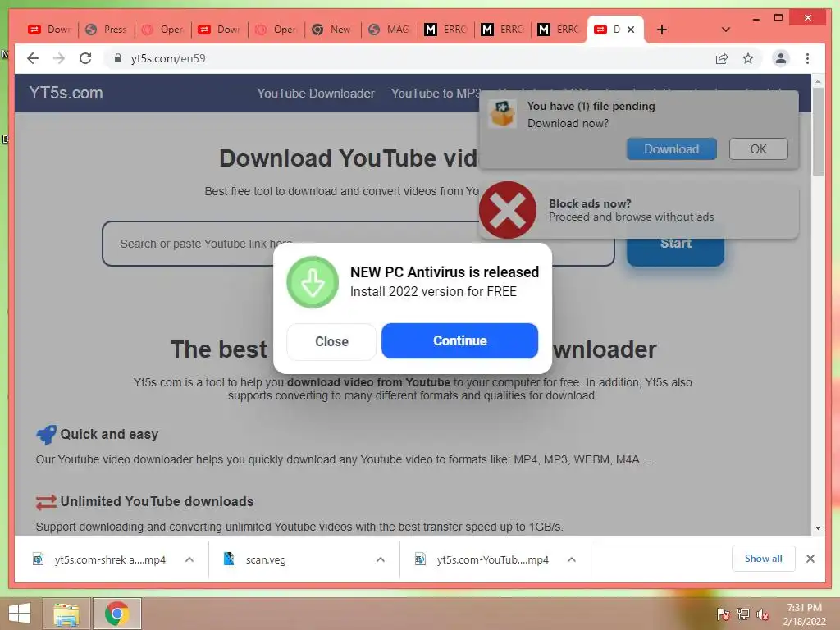The image size is (840, 630).
Task: Click Close on antivirus popup
Action: tap(331, 341)
